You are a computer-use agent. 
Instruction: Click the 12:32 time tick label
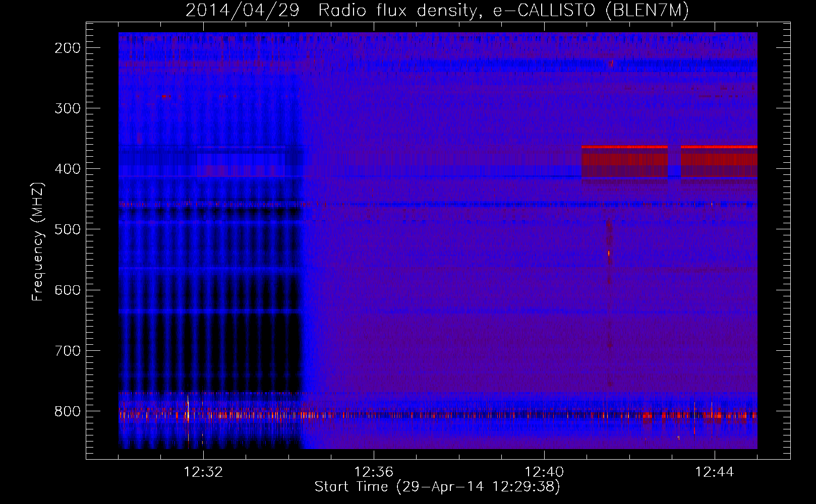click(x=203, y=472)
